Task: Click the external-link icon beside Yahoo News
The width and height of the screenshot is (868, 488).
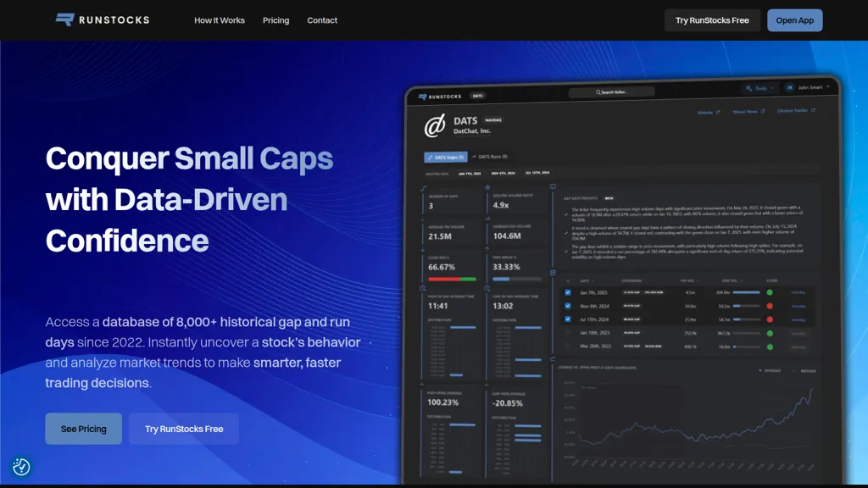Action: [763, 111]
